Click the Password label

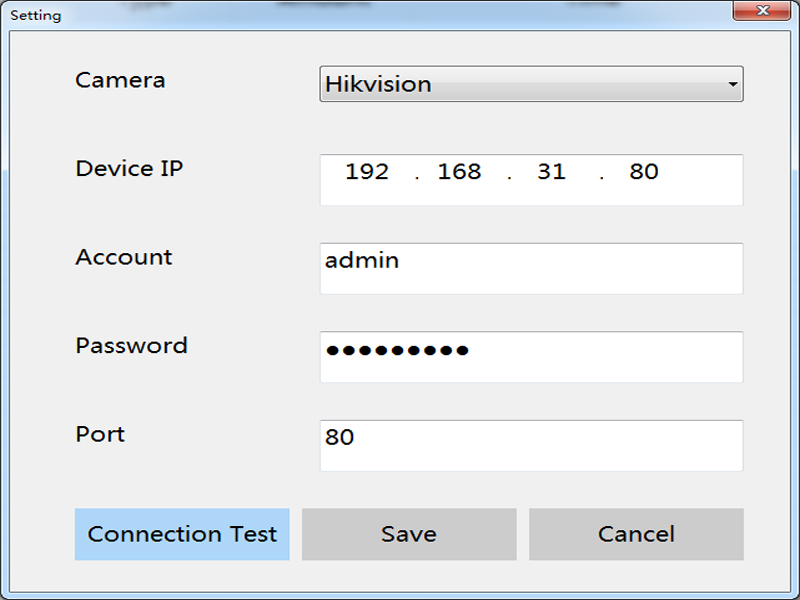[132, 346]
